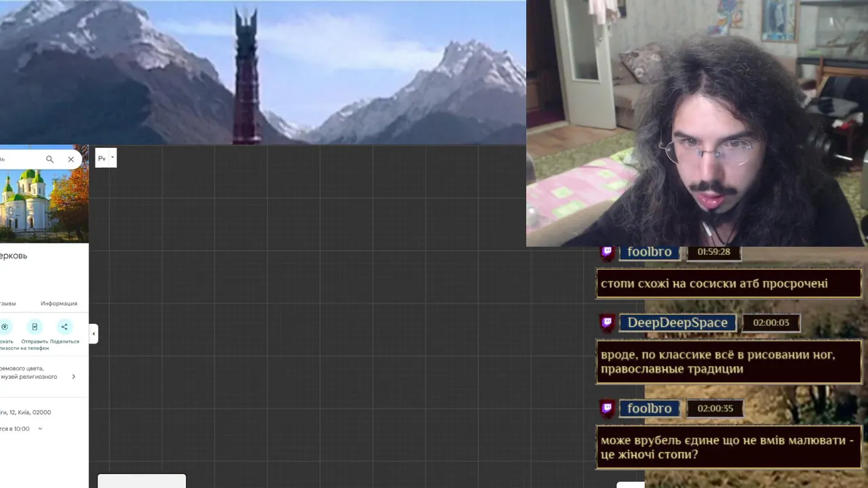Click the timestamp 02:00:35
Screen dimensions: 868x488
tap(715, 408)
